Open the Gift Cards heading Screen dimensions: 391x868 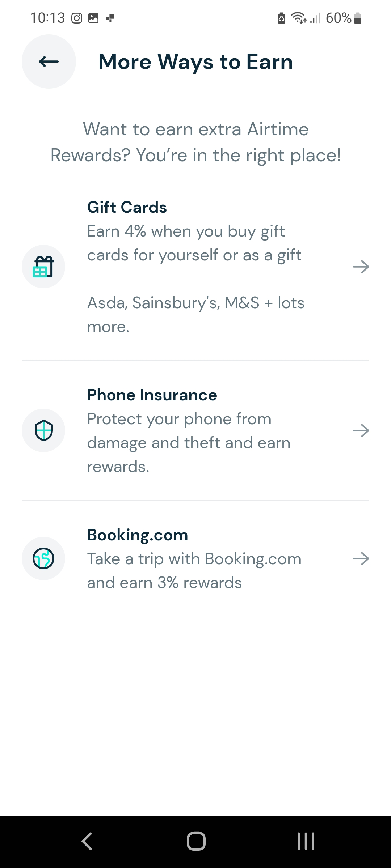pos(127,207)
